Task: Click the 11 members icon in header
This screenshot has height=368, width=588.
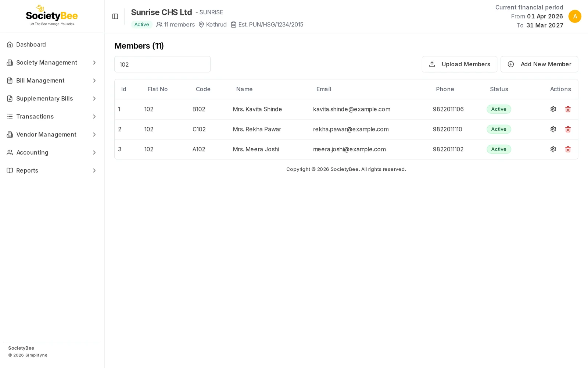Action: (x=159, y=25)
